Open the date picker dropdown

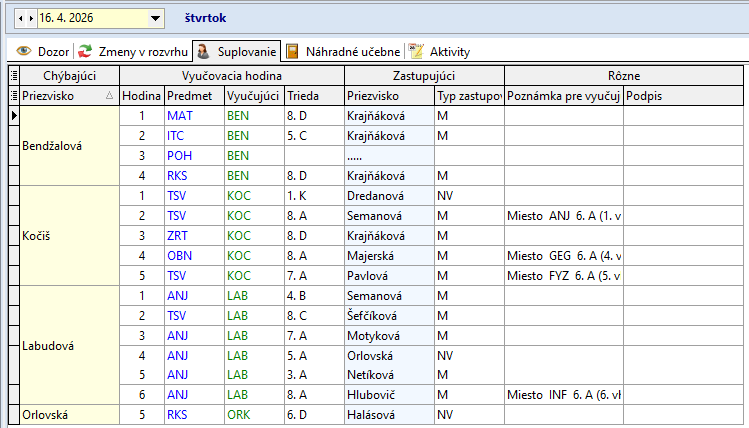[x=154, y=18]
